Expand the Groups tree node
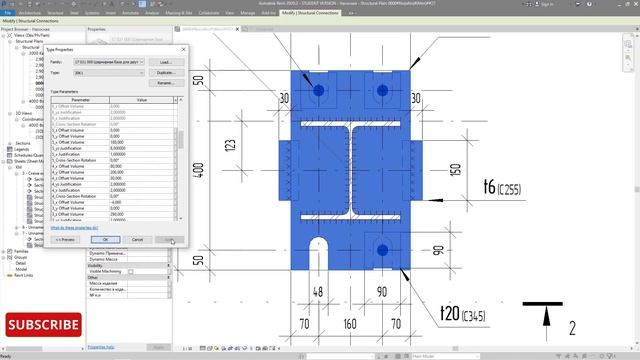This screenshot has width=640, height=360. point(4,258)
